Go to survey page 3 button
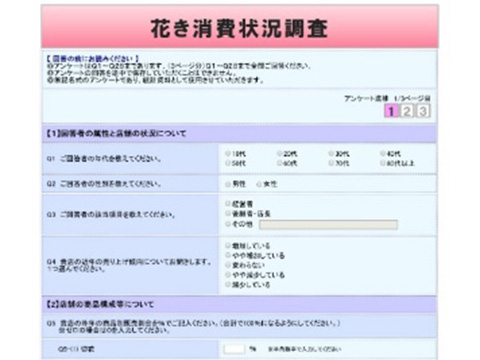This screenshot has height=360, width=480. [423, 111]
